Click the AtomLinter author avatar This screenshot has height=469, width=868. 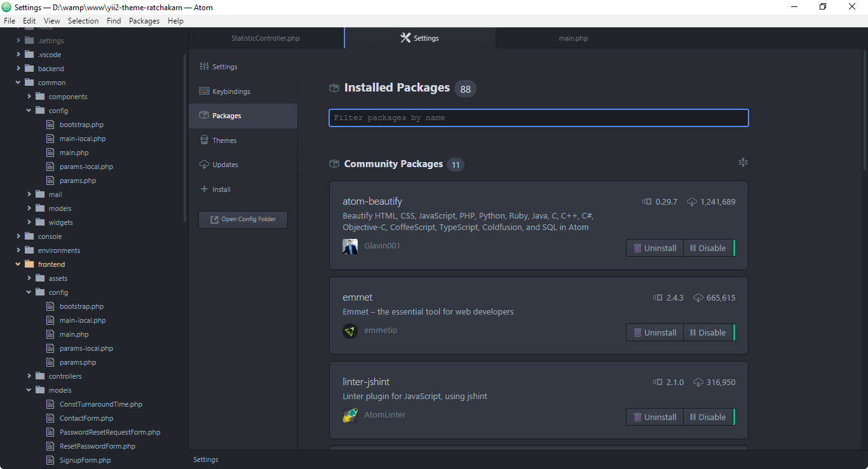click(350, 416)
